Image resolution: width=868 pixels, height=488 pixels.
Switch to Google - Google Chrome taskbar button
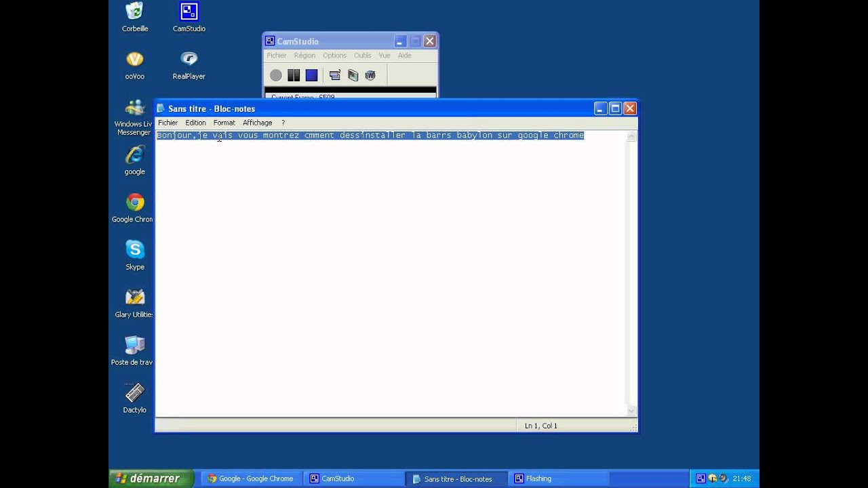[x=251, y=479]
